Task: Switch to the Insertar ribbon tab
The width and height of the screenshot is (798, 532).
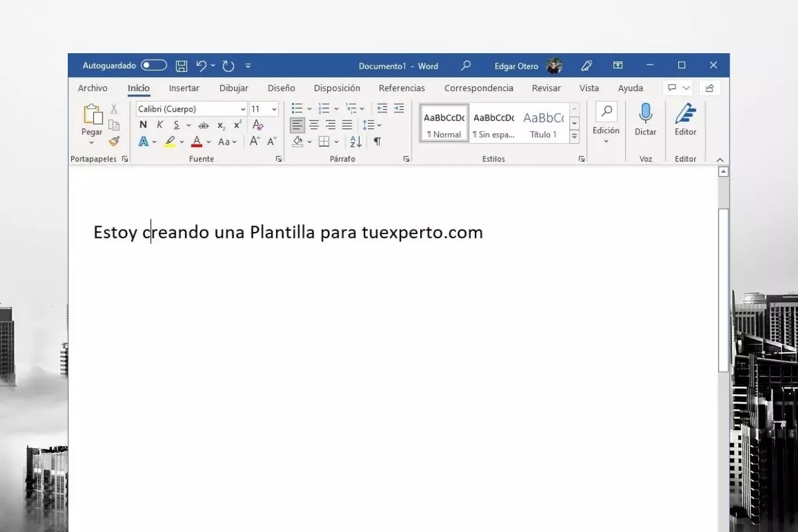Action: [x=184, y=88]
